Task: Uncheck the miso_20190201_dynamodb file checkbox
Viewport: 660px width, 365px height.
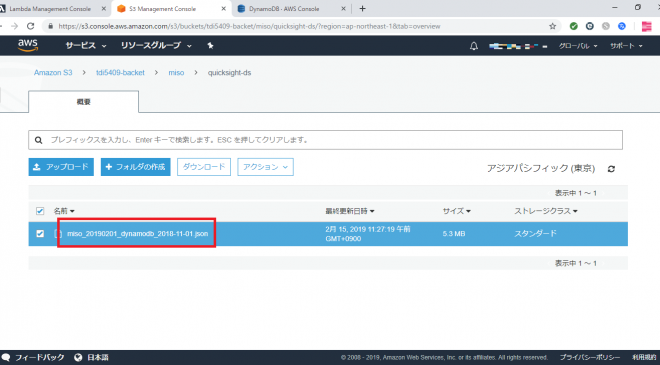Action: pyautogui.click(x=40, y=233)
